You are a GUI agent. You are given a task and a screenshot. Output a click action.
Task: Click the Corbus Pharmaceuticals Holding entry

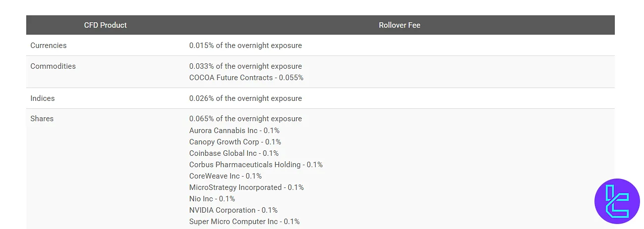[256, 165]
